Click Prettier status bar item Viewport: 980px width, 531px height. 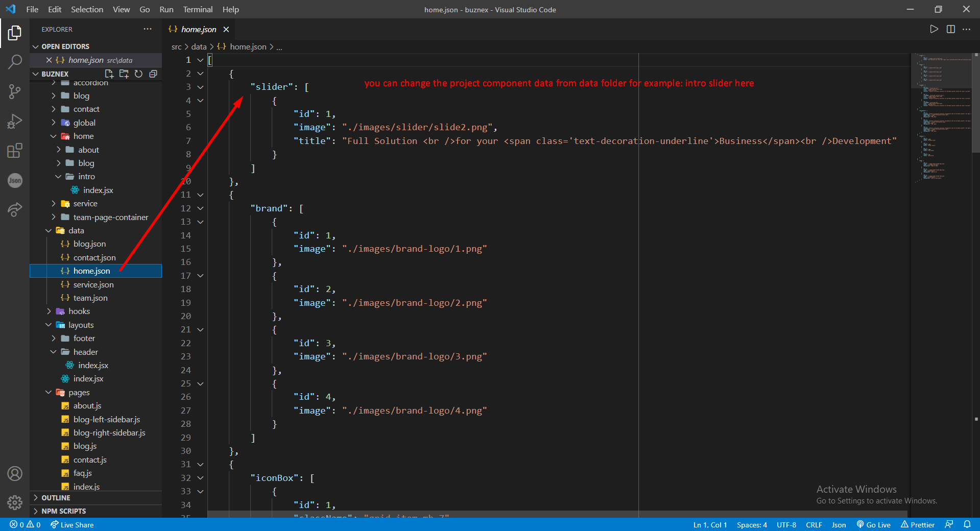918,525
